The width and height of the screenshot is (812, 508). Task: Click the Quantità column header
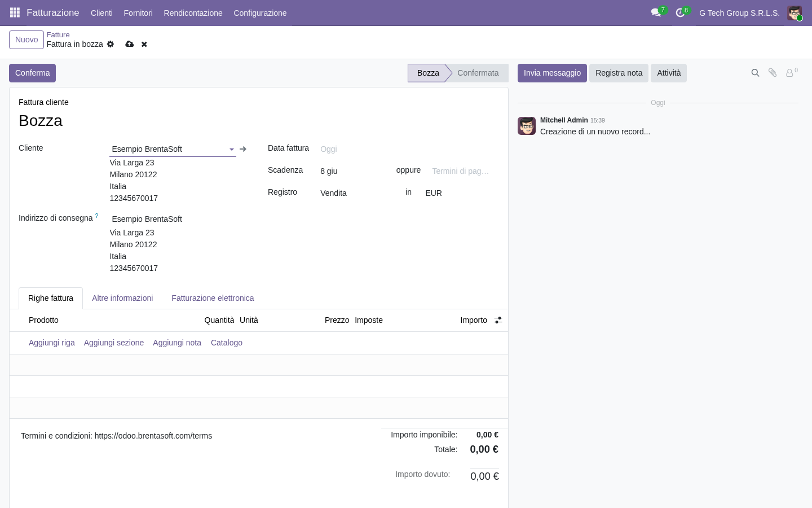[x=219, y=320]
